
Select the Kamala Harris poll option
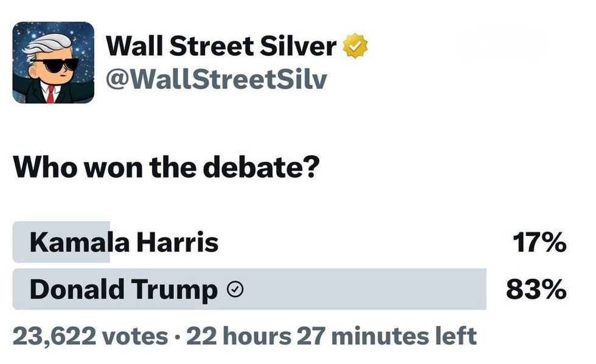click(124, 243)
